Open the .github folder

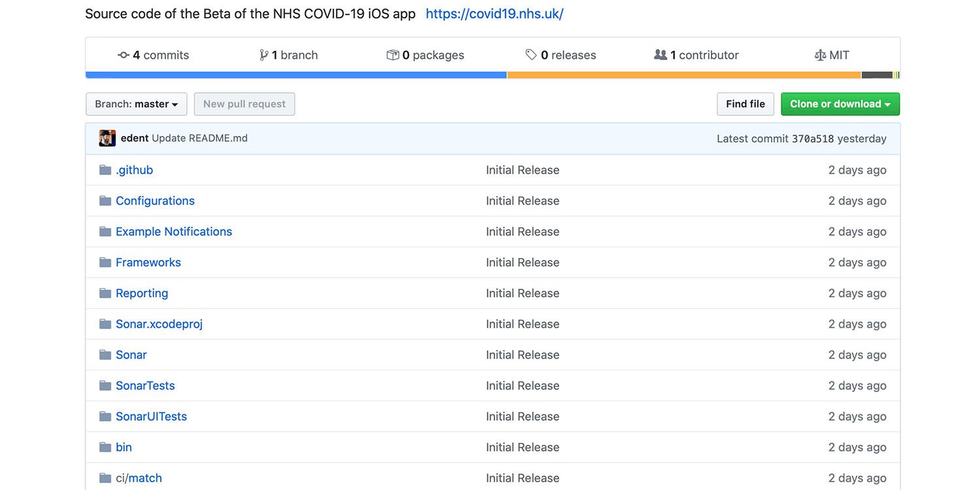click(x=135, y=170)
